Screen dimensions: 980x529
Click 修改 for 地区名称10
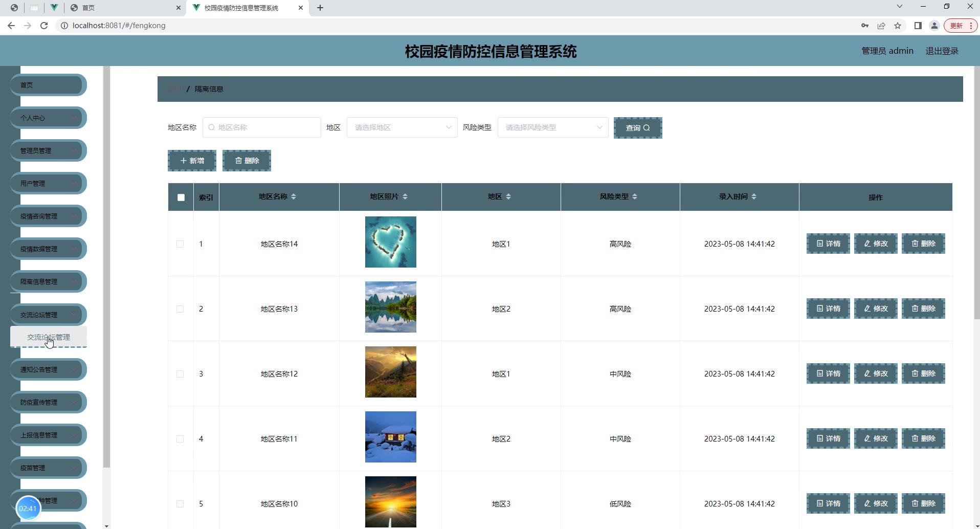click(876, 503)
